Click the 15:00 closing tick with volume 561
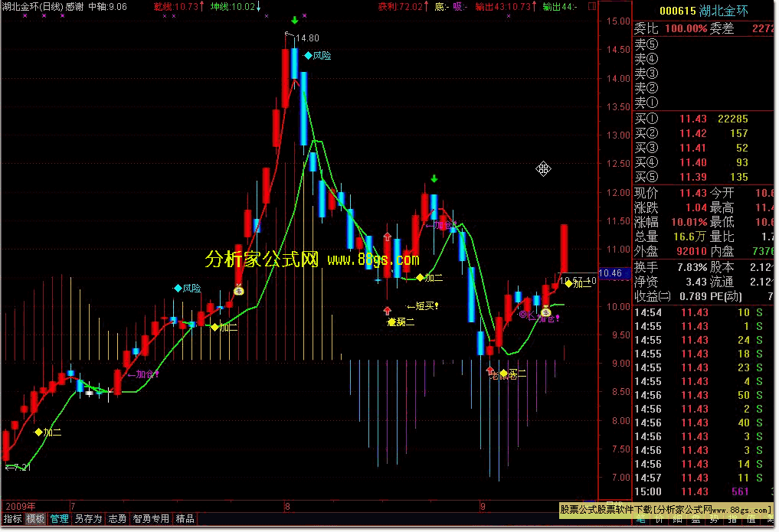 (703, 491)
